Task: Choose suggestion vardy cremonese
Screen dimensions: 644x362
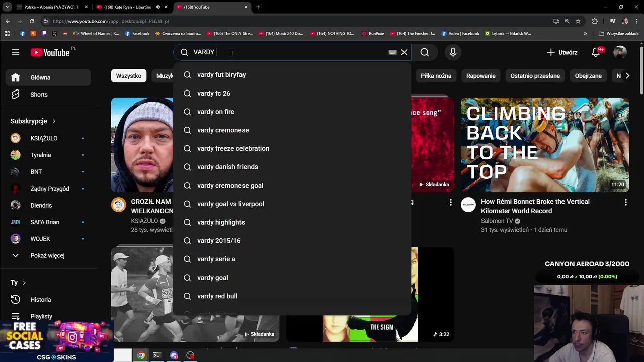Action: coord(292,130)
